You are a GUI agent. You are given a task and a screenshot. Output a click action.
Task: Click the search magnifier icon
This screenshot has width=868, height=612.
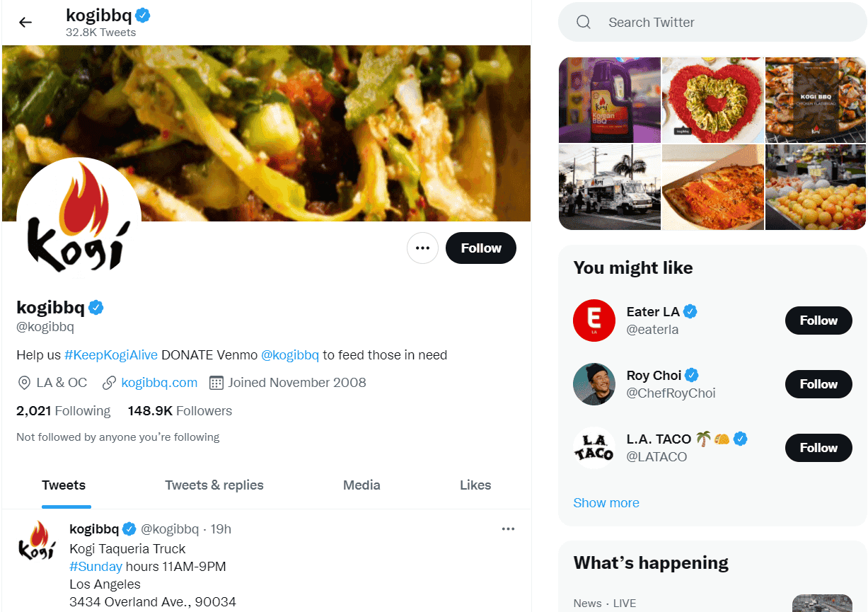[584, 23]
